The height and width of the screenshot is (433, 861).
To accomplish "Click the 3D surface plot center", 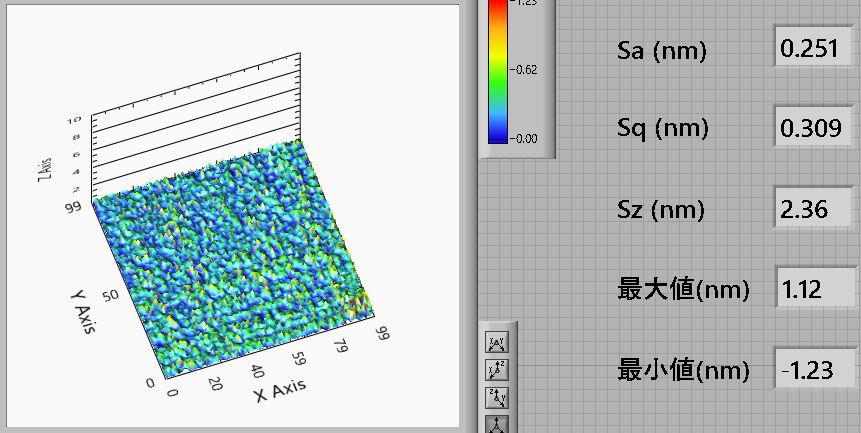I will pyautogui.click(x=235, y=245).
